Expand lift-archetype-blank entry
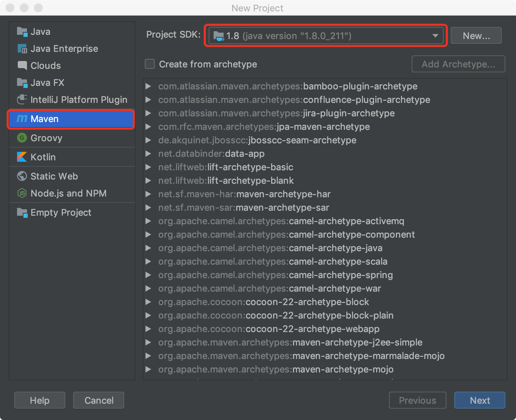 click(148, 181)
